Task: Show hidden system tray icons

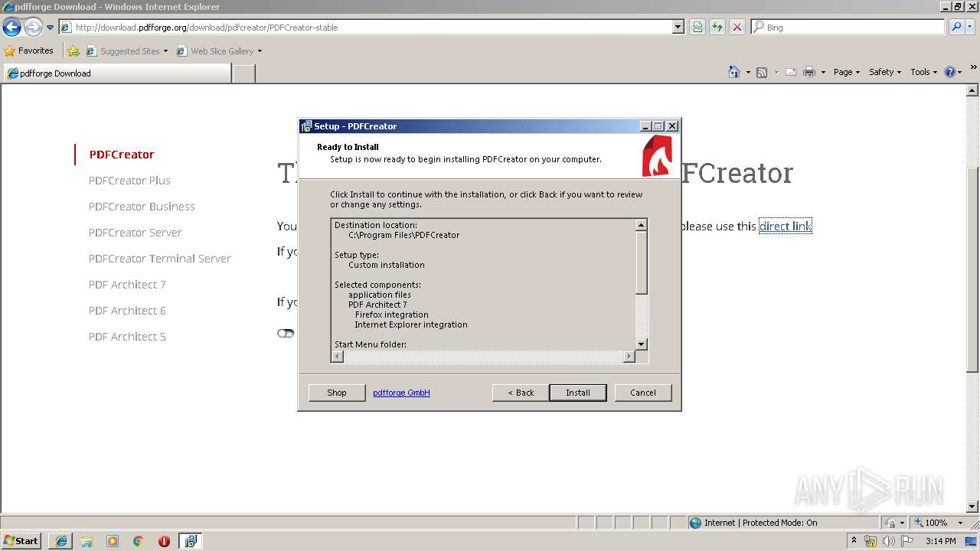Action: tap(854, 541)
